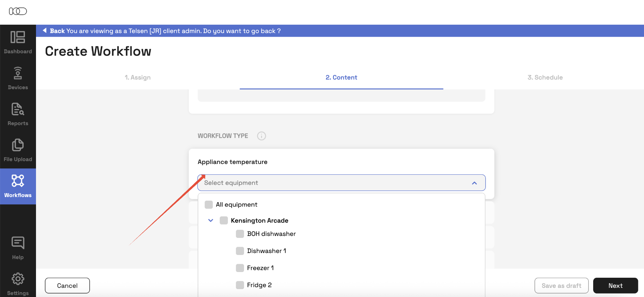Select the Workflows sidebar icon
The image size is (644, 297).
point(18,181)
